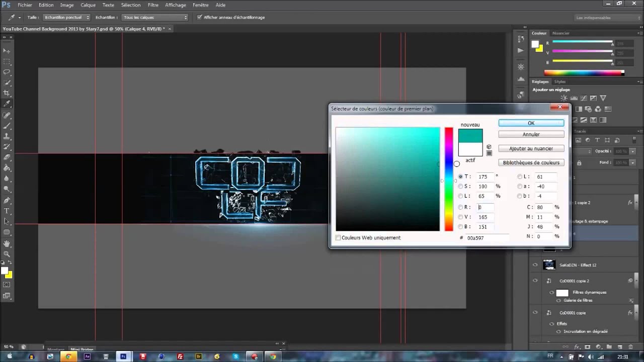This screenshot has width=644, height=362.
Task: Select the Brush tool
Action: [x=7, y=126]
